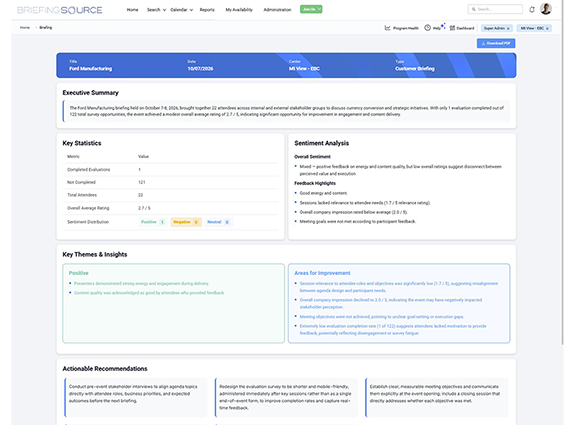
Task: Click the Overall Average Rating value 2.7 / 5
Action: 144,208
